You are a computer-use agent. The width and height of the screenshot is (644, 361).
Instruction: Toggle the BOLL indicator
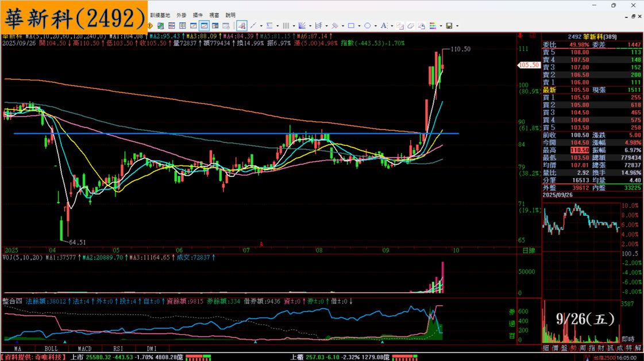click(51, 348)
